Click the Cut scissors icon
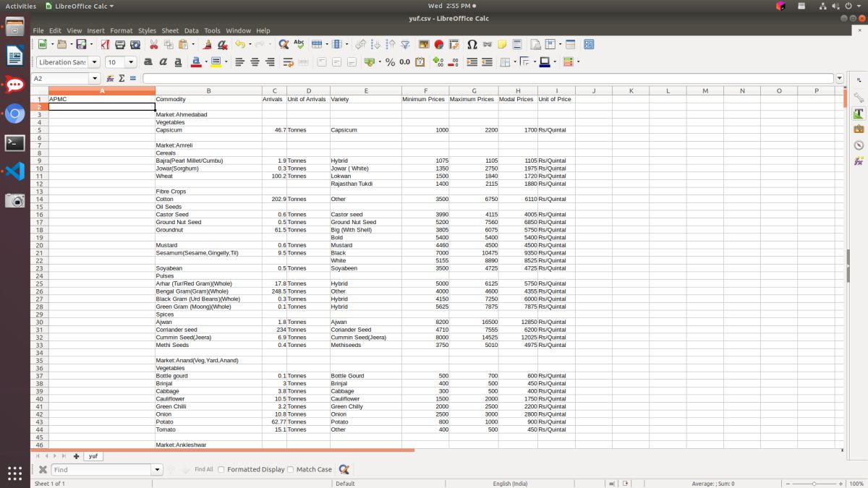Image resolution: width=868 pixels, height=488 pixels. point(153,44)
